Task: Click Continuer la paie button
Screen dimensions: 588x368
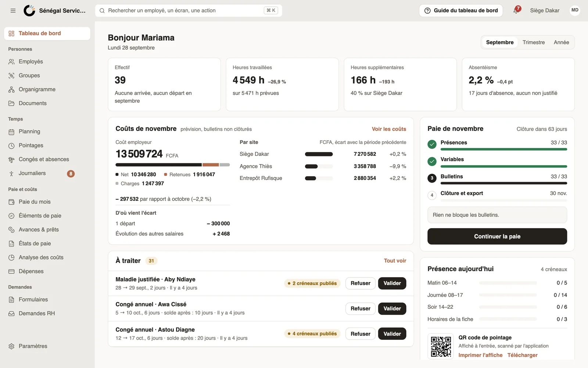Action: coord(497,236)
